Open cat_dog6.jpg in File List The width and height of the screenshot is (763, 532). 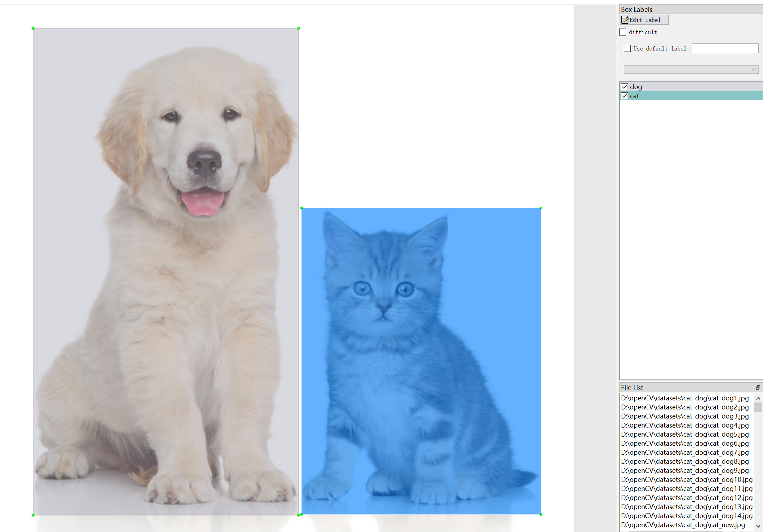pos(685,443)
